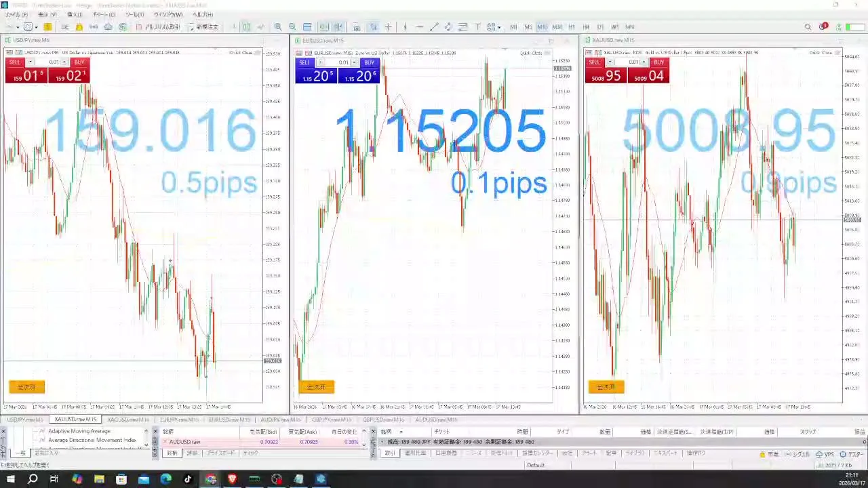Click the zoom in magnifier icon
Viewport: 868px width, 488px height.
click(x=278, y=27)
